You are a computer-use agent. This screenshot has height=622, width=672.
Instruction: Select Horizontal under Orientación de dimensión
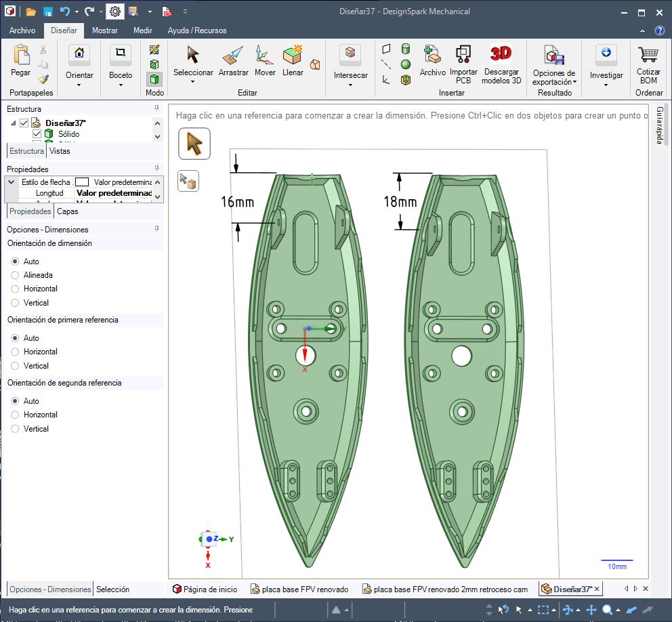point(15,289)
